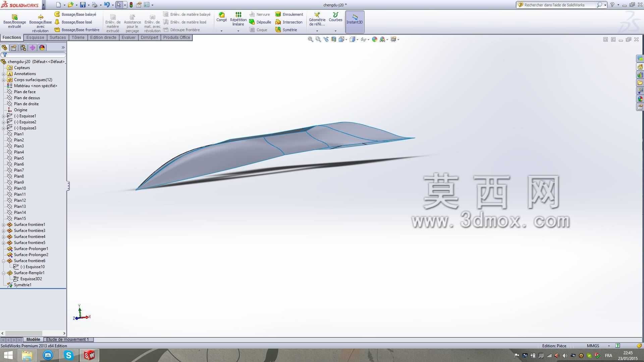
Task: Click the feature tree filter field
Action: [33, 55]
